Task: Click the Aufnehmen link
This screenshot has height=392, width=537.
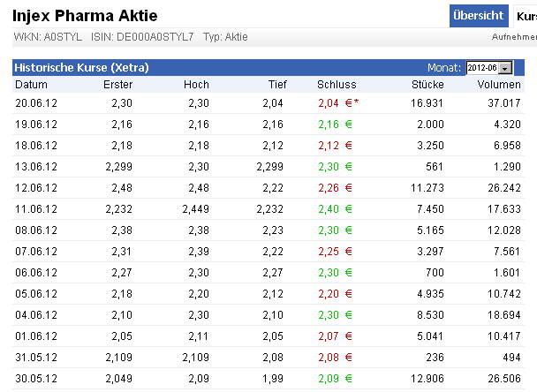Action: 514,37
